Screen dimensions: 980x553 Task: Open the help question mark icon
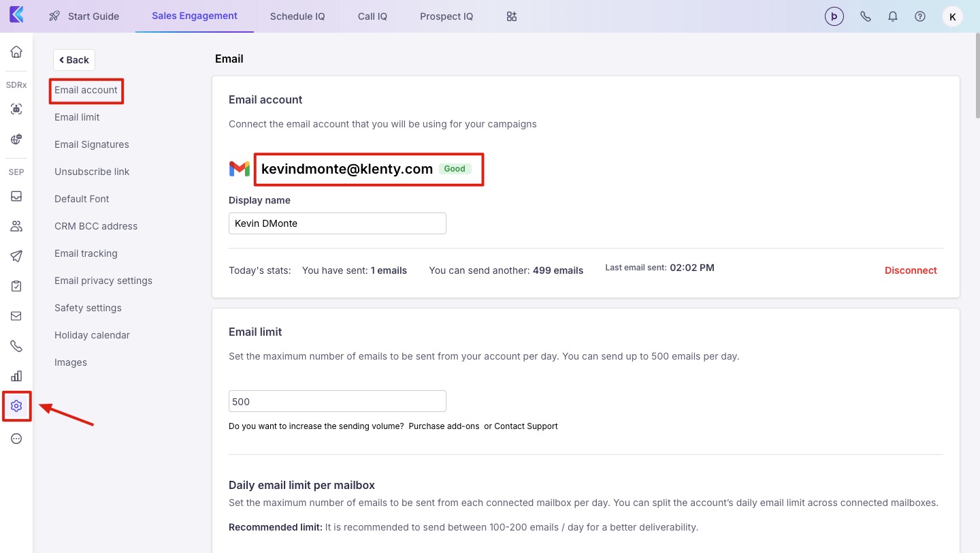click(920, 16)
